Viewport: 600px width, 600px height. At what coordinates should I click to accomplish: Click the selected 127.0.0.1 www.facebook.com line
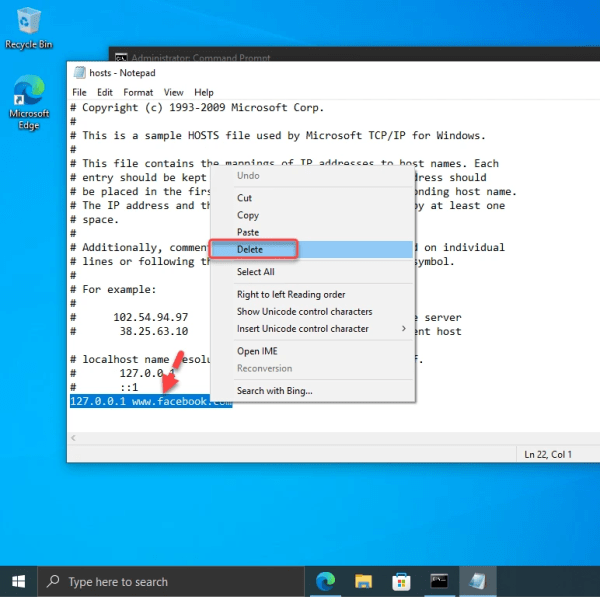151,401
